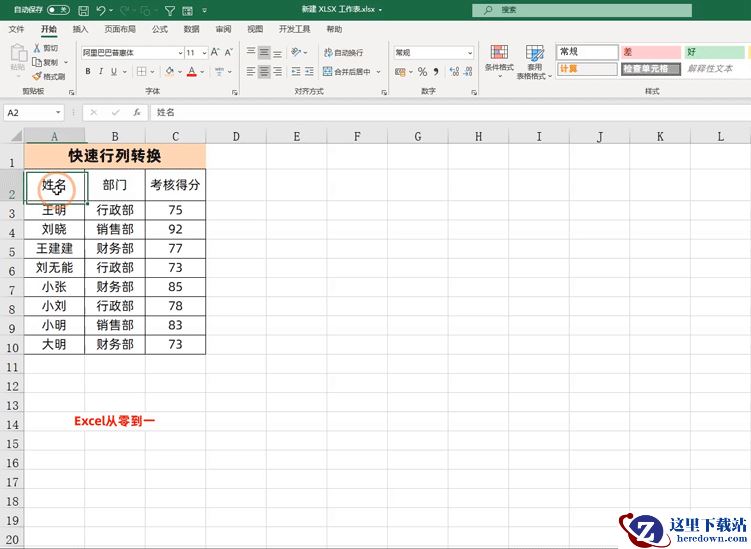Image resolution: width=751 pixels, height=549 pixels.
Task: Click the search box in title bar
Action: point(581,10)
